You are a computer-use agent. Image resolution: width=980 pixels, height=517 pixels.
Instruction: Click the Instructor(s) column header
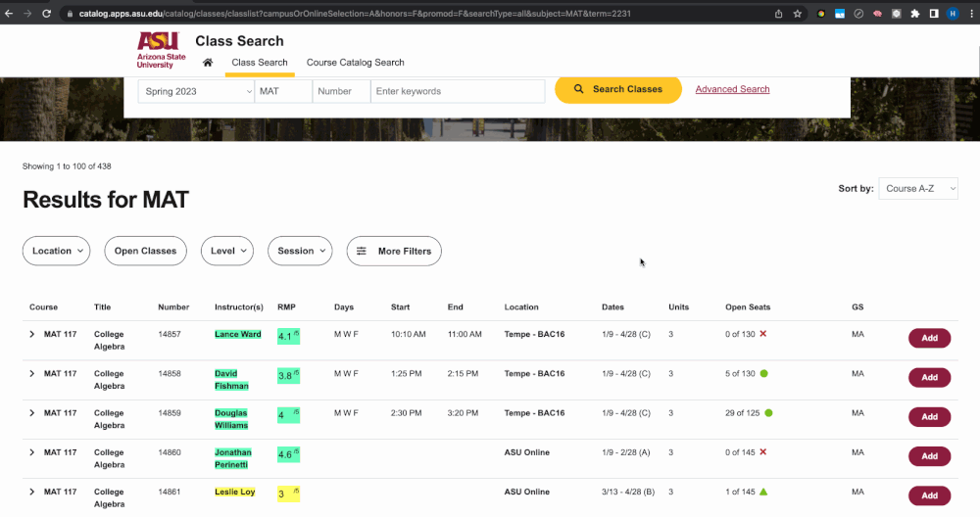tap(239, 307)
